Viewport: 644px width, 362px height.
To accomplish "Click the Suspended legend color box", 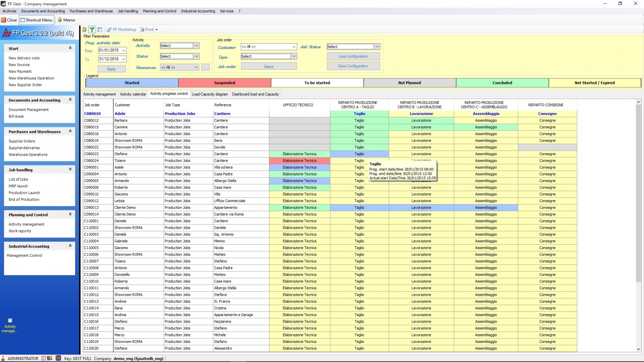I will click(225, 83).
